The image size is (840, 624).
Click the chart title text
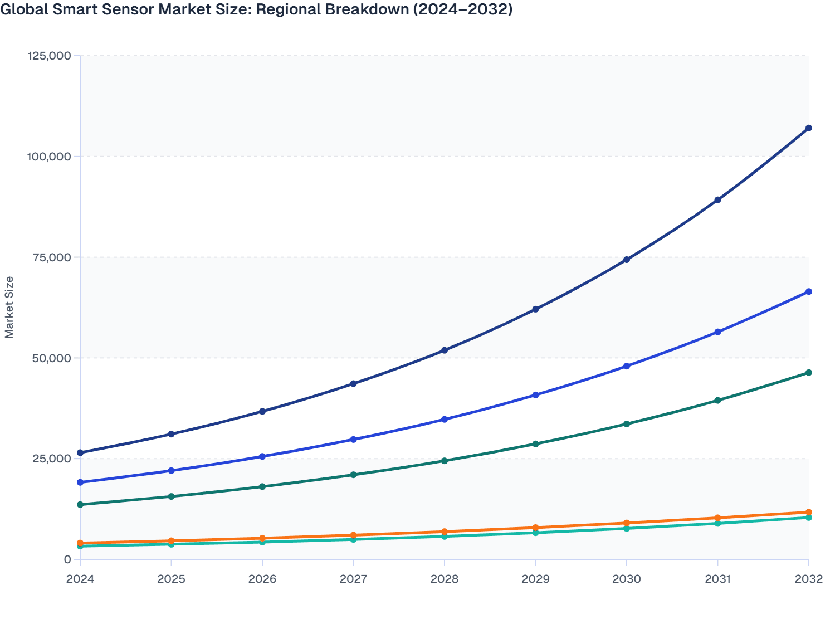click(258, 9)
